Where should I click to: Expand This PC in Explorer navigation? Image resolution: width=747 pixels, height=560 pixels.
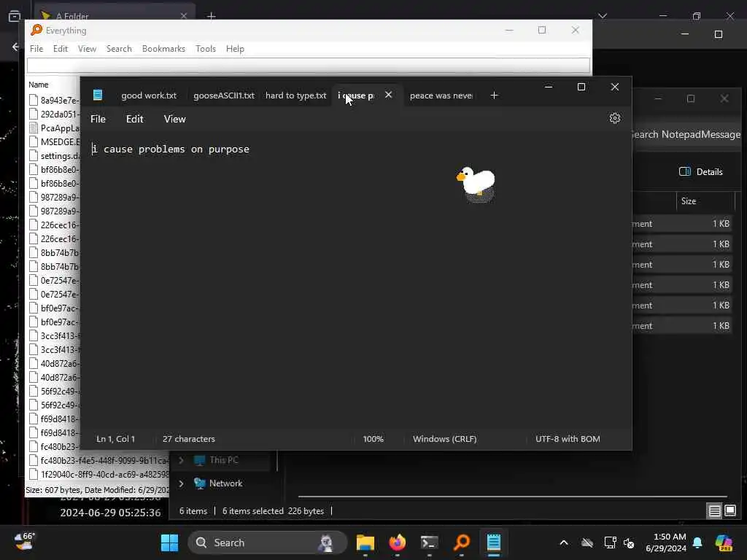(x=181, y=460)
